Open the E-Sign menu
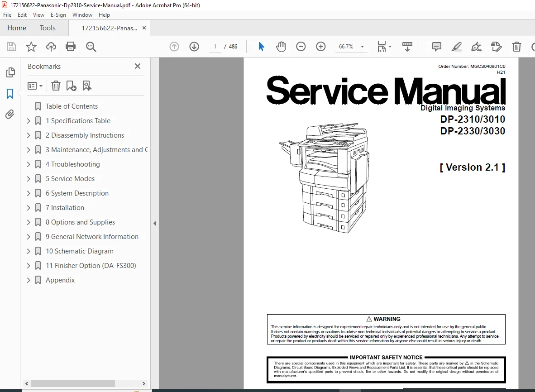 pos(58,15)
